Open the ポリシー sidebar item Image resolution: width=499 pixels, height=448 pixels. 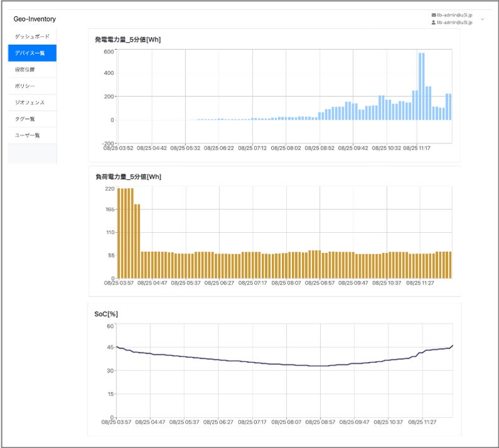[32, 86]
